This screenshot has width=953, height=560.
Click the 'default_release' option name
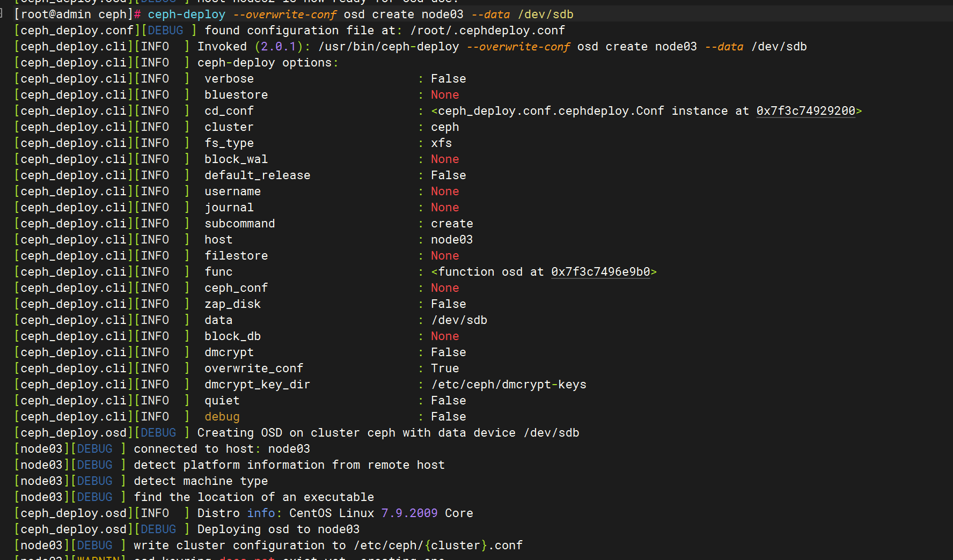[x=258, y=175]
